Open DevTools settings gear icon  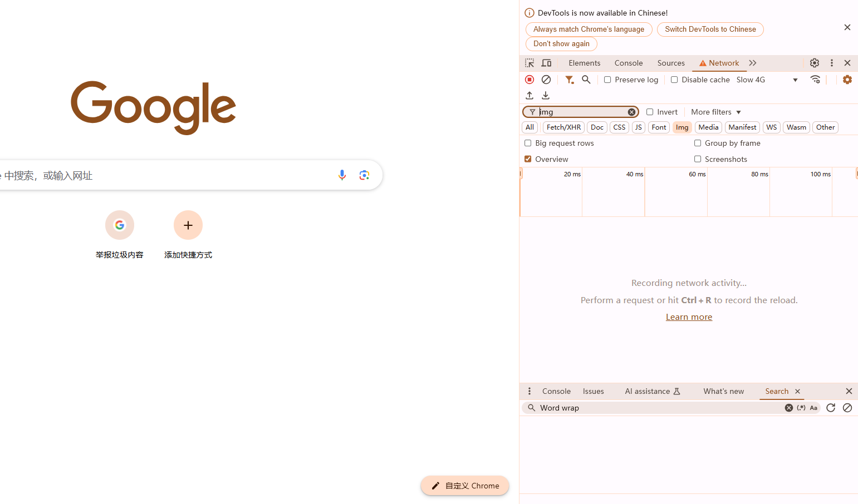[x=815, y=63]
